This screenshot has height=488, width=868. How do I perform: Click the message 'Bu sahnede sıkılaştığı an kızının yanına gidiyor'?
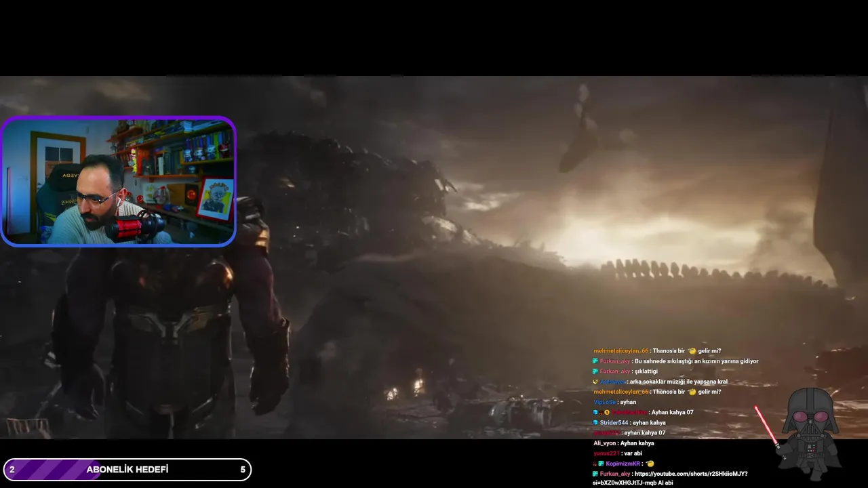[x=696, y=361]
